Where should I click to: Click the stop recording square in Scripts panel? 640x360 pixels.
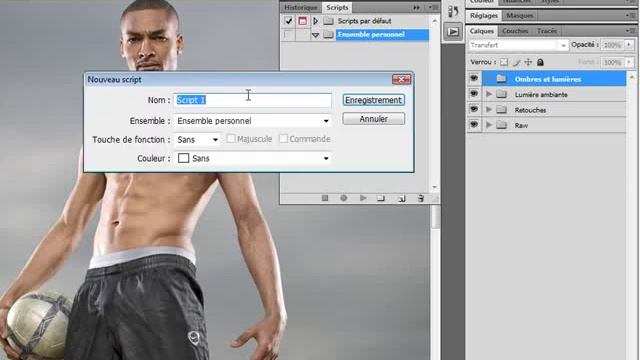tap(325, 198)
